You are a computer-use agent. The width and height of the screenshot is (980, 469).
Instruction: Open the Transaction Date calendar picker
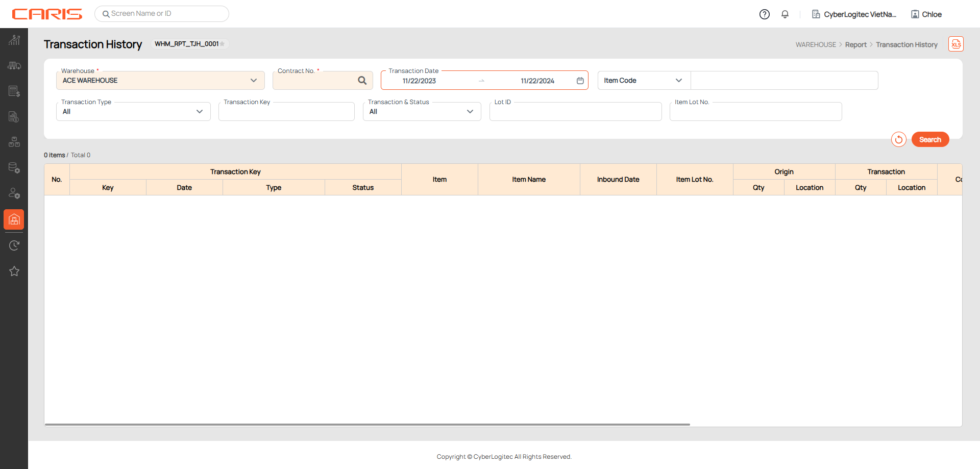(x=580, y=81)
